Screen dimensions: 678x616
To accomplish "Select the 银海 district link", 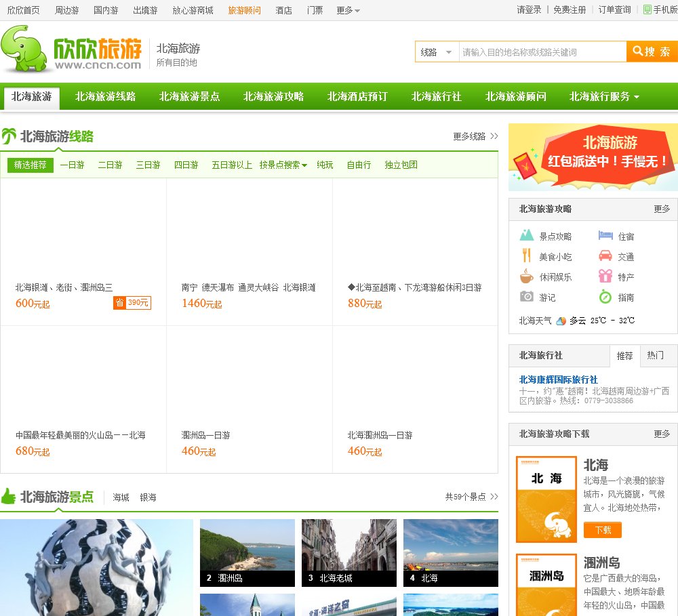I will point(148,497).
